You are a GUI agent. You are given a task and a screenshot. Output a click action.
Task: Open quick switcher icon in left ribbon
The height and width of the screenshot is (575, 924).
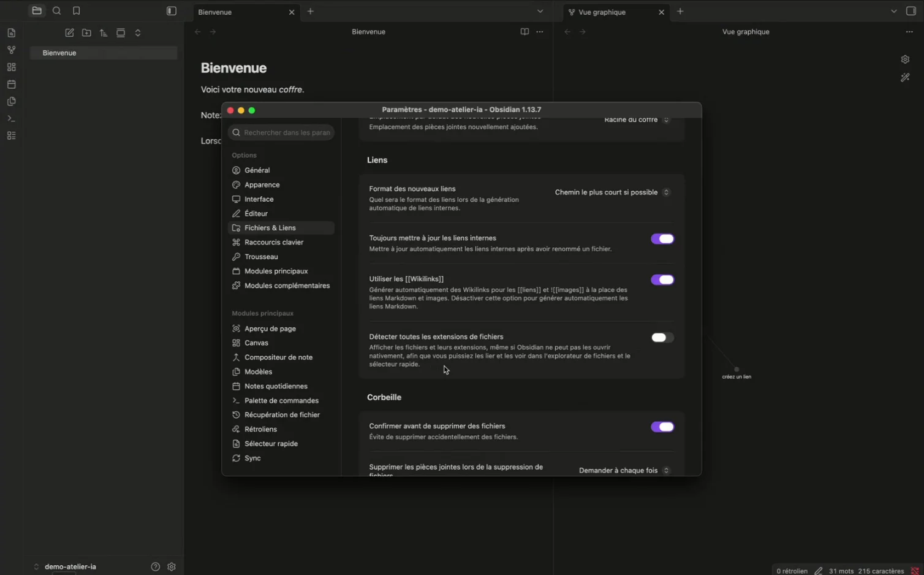click(11, 32)
